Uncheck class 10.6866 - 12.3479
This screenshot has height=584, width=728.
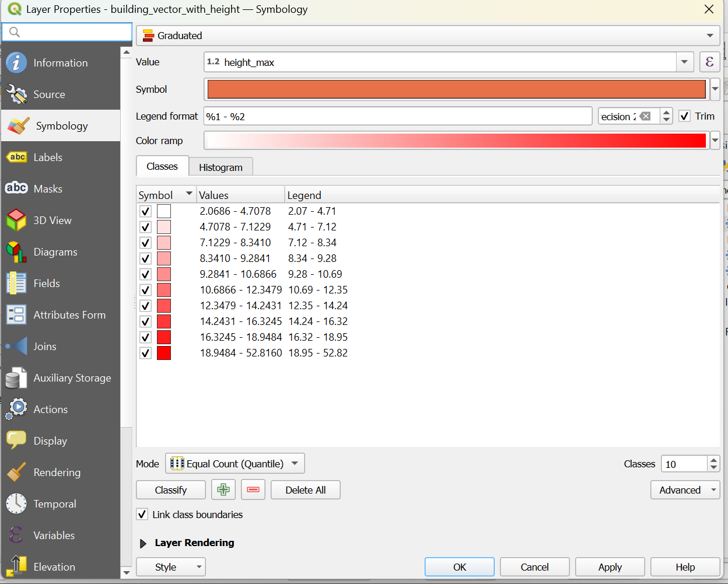click(x=145, y=290)
